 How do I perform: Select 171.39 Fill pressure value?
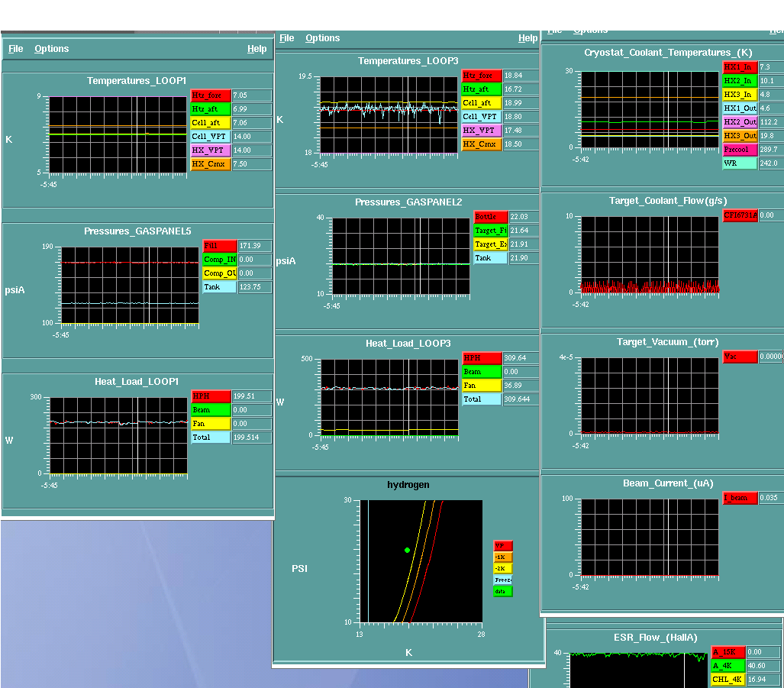pos(255,246)
